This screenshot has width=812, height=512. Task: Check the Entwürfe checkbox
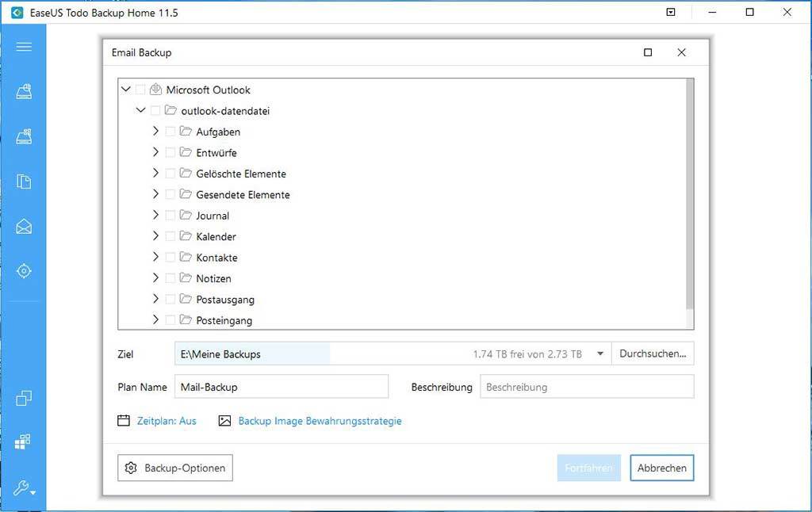click(x=170, y=153)
